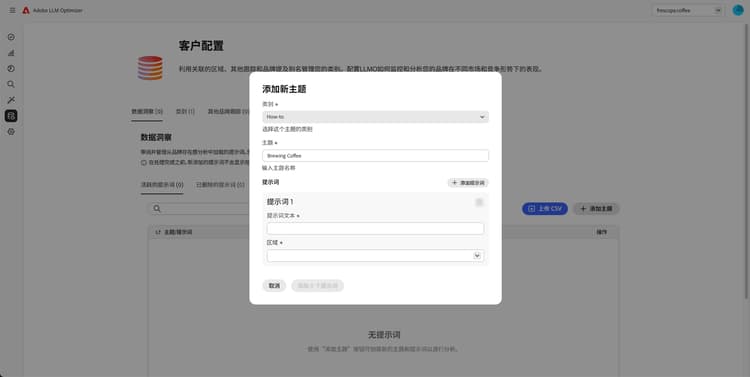
Task: Open the How-to 类别 dropdown
Action: coord(375,117)
